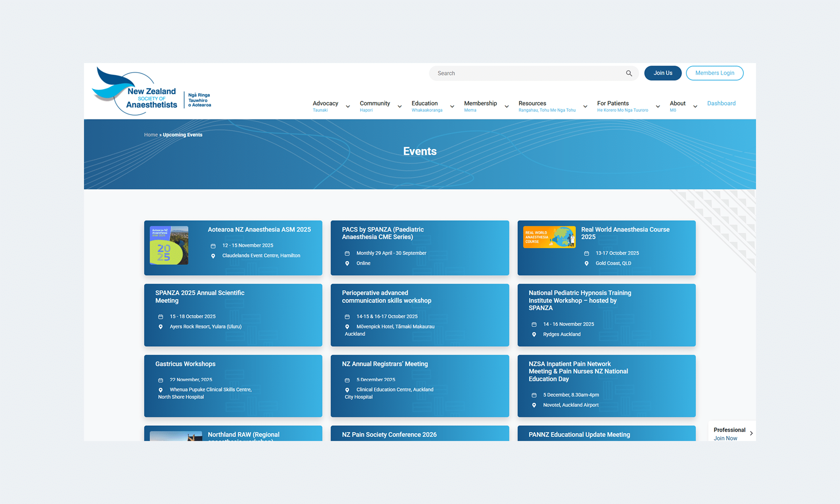Open SPANZA 2025 Annual Scientific Meeting title

pos(199,297)
